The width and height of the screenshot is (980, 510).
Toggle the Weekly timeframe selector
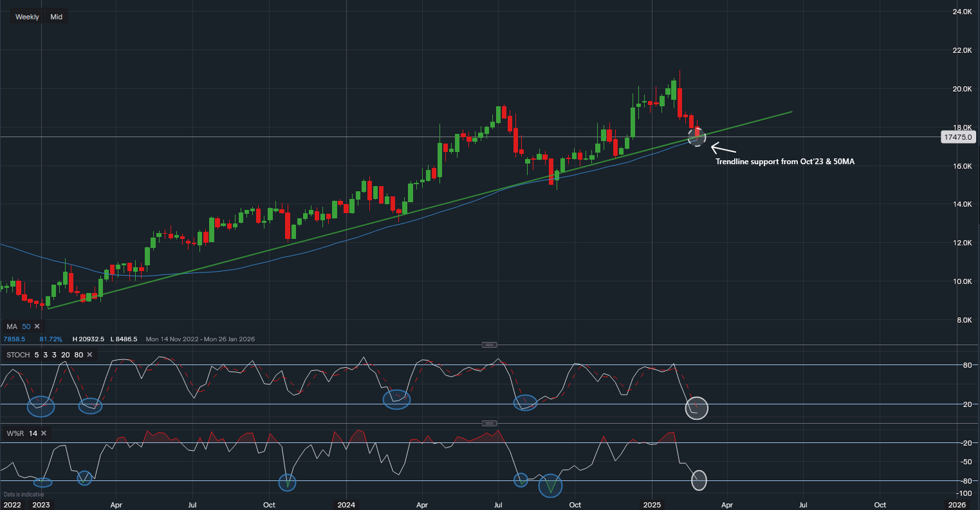[26, 16]
